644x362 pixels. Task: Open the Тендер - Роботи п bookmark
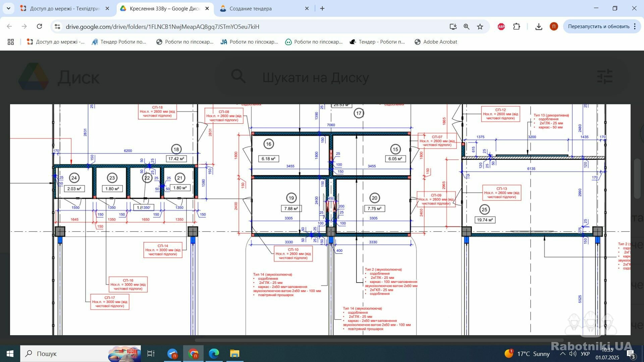click(x=377, y=42)
